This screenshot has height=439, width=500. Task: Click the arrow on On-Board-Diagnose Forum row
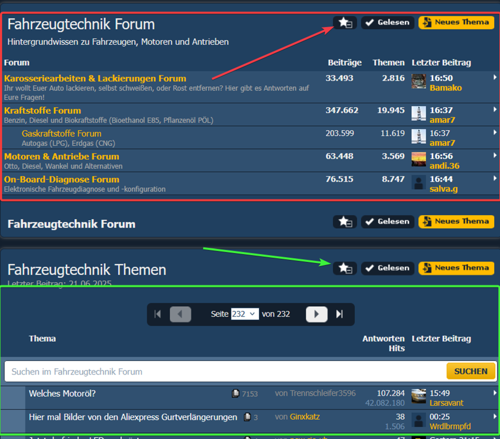(x=495, y=178)
